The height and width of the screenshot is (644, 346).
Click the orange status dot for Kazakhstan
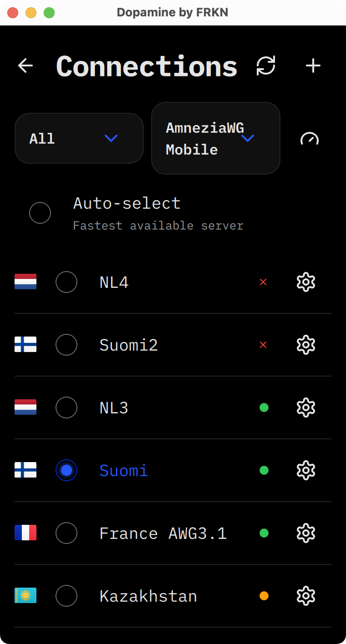coord(264,596)
